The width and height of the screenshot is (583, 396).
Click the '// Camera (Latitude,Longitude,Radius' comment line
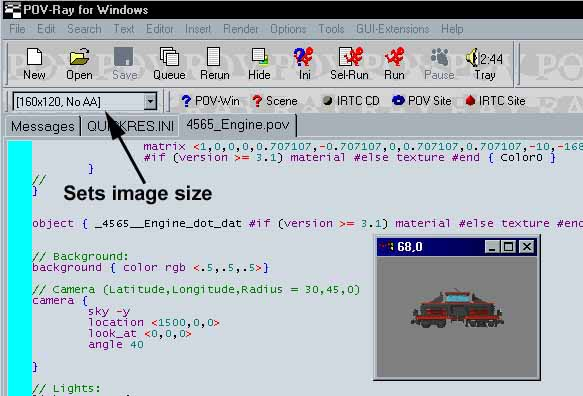196,289
